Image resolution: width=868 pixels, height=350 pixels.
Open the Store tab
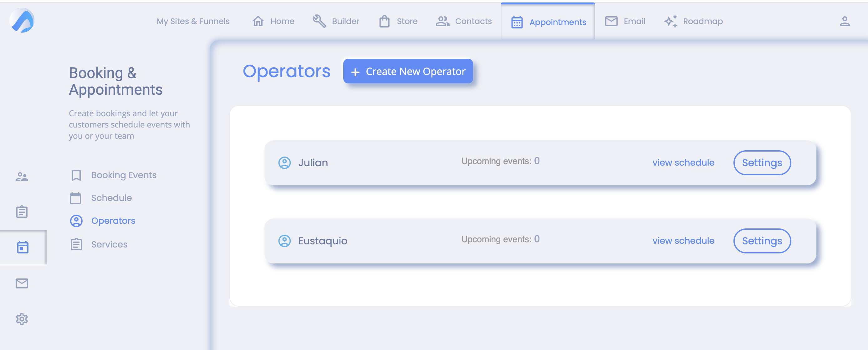(398, 22)
